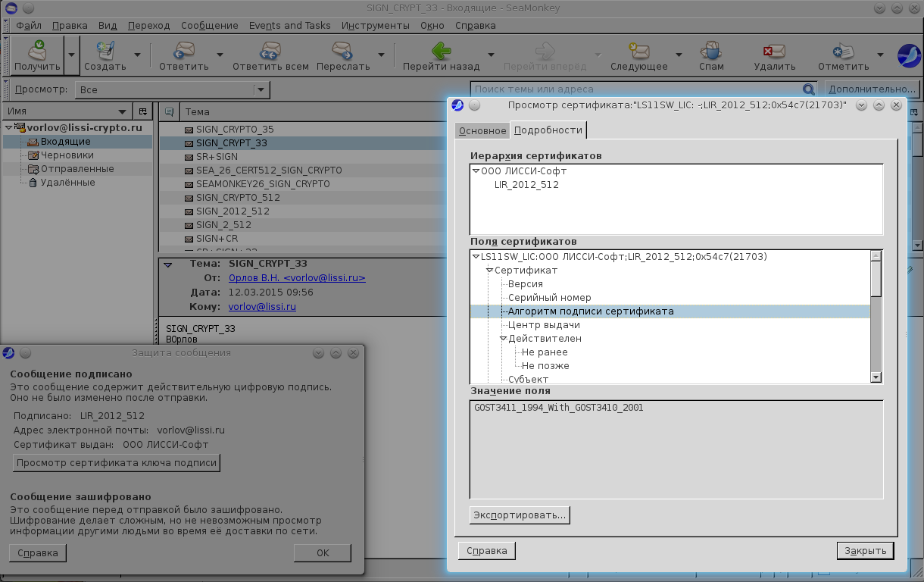Open the Сообщение menu

pyautogui.click(x=210, y=25)
